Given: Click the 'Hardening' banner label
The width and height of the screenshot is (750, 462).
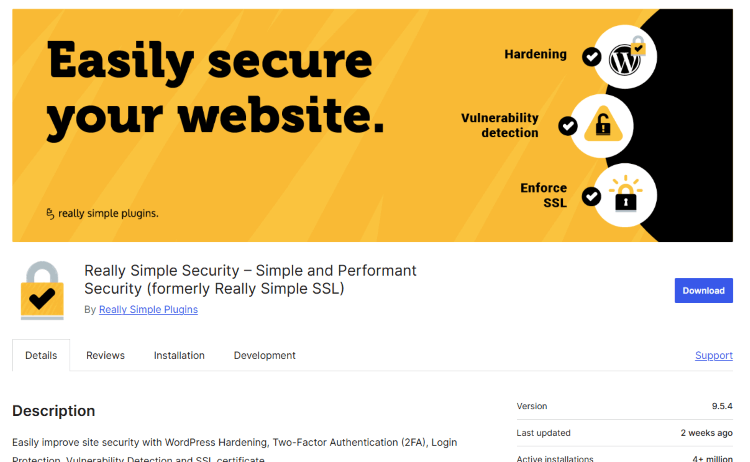Looking at the screenshot, I should pos(535,55).
